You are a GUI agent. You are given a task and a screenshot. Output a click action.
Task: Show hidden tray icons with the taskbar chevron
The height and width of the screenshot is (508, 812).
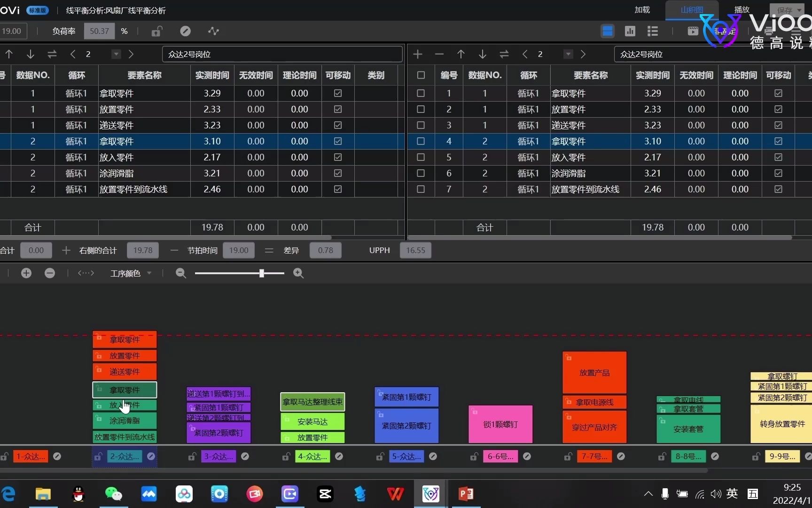click(x=648, y=494)
